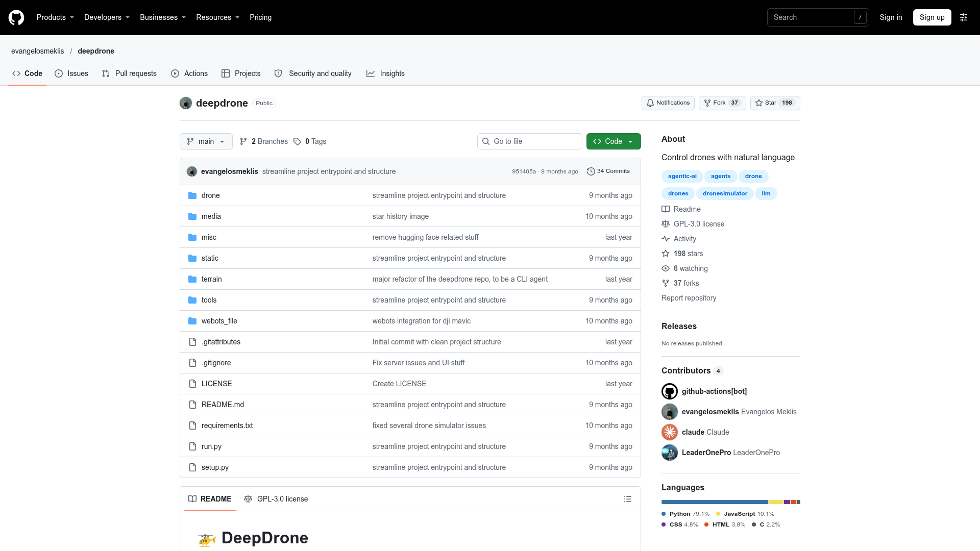Open the settings sliders icon beside Sign up
The width and height of the screenshot is (980, 551).
click(964, 17)
